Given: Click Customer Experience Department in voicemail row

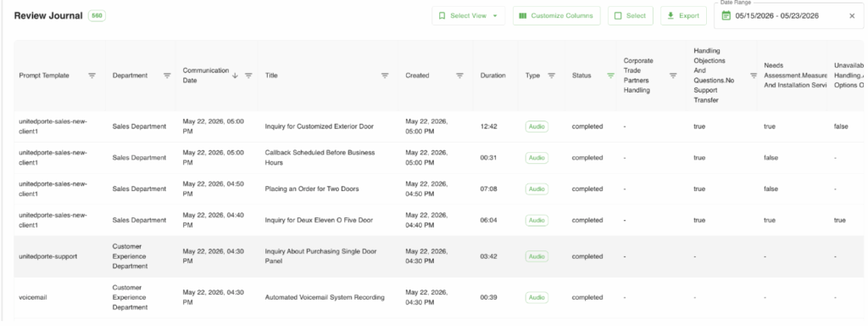Looking at the screenshot, I should 130,297.
